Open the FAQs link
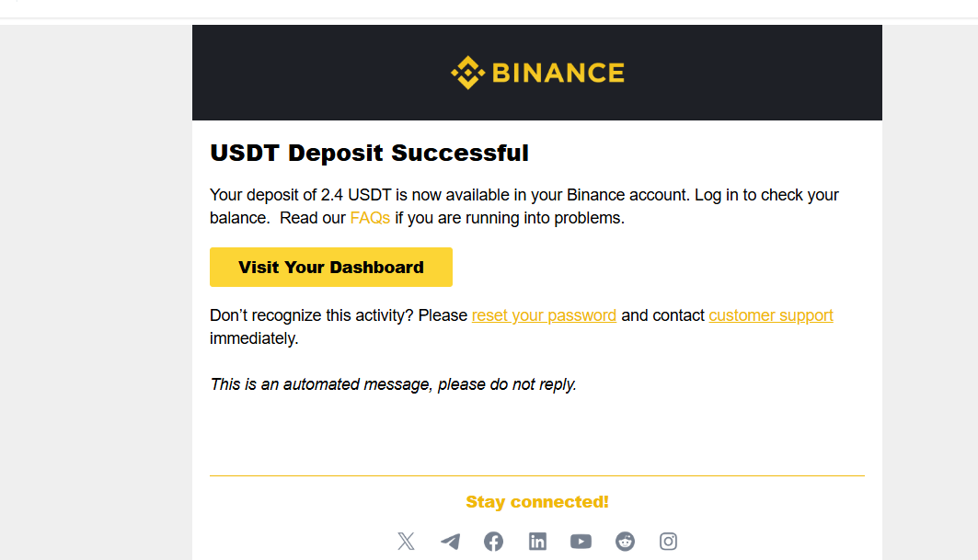Image resolution: width=978 pixels, height=560 pixels. (x=370, y=218)
